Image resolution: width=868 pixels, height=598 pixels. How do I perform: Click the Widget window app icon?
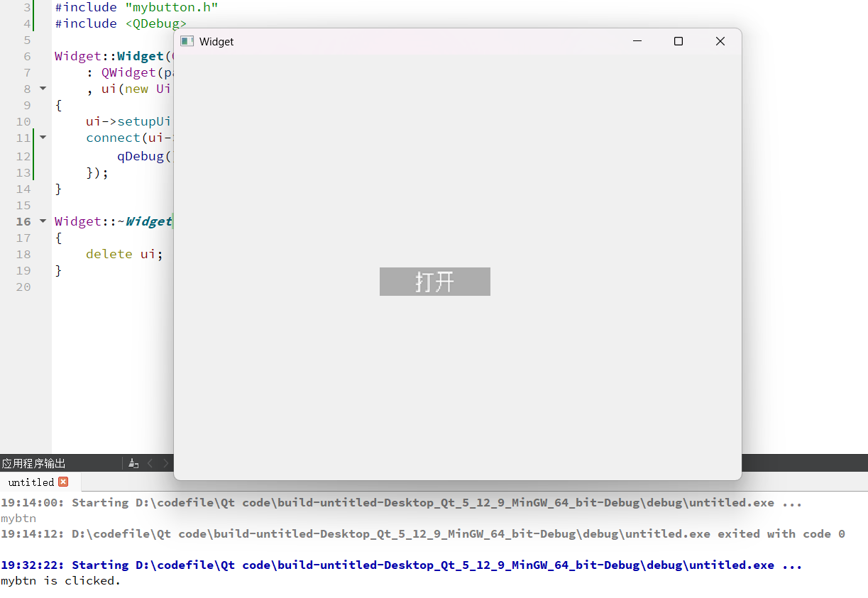click(x=187, y=41)
